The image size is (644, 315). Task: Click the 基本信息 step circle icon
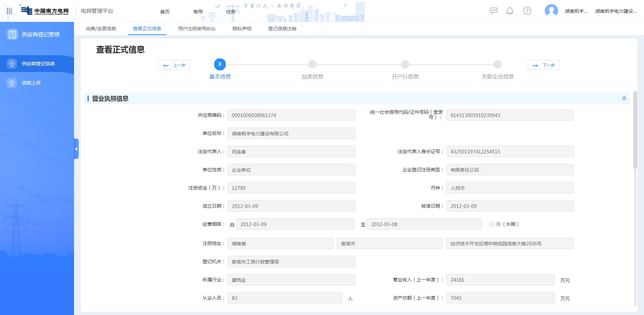click(220, 64)
